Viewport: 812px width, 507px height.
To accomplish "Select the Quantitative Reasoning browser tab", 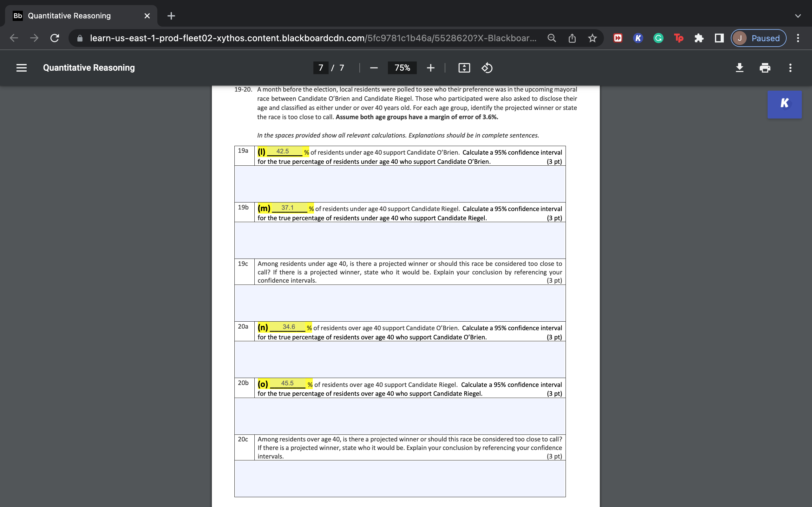I will click(69, 16).
